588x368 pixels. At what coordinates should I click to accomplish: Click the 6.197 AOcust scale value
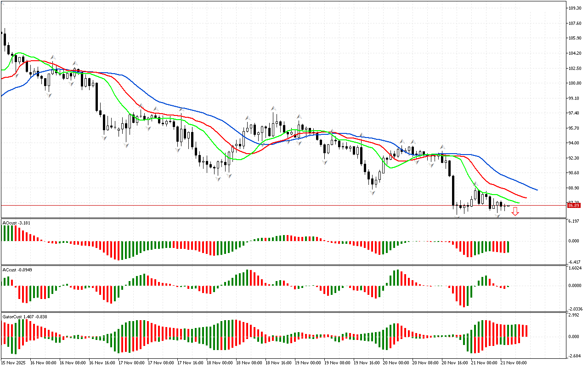(573, 222)
